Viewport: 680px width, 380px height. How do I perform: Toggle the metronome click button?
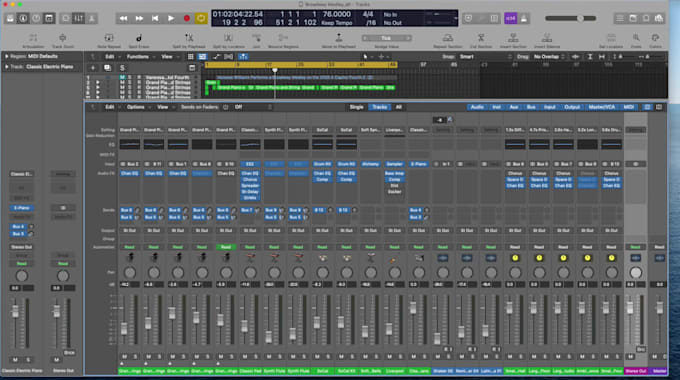point(523,18)
